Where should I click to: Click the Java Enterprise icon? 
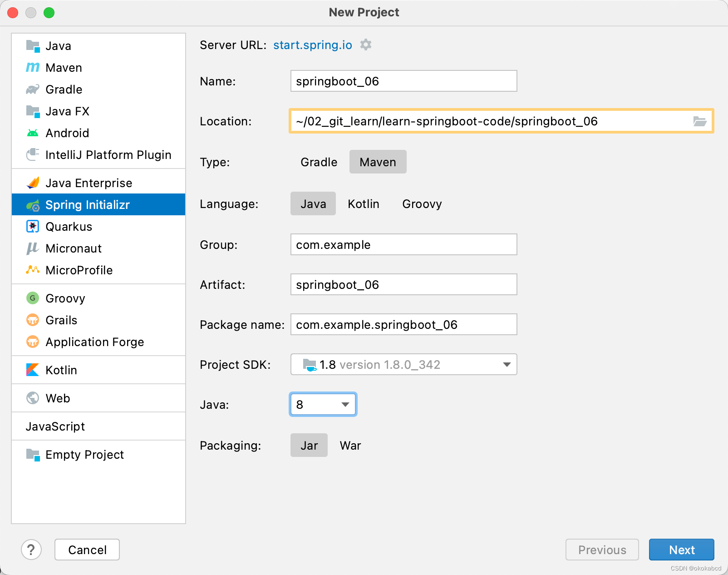pyautogui.click(x=33, y=183)
